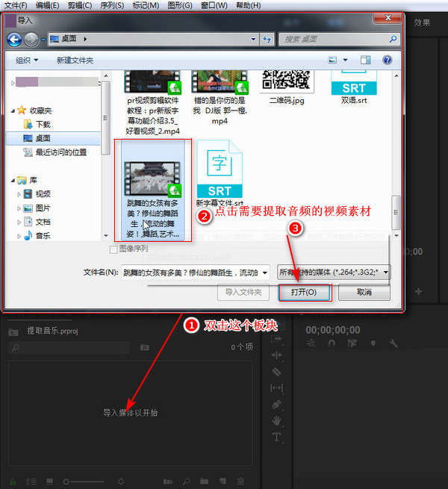Click the change view icon
The image size is (448, 489).
332,60
